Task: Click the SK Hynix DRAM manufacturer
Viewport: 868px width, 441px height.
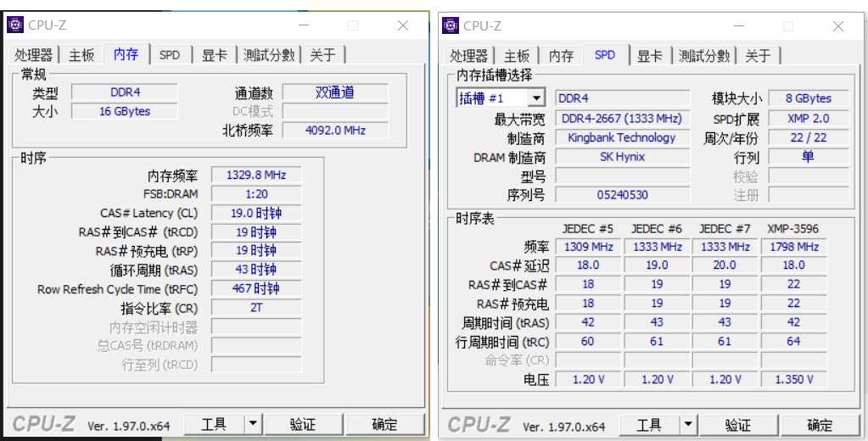Action: click(x=622, y=157)
